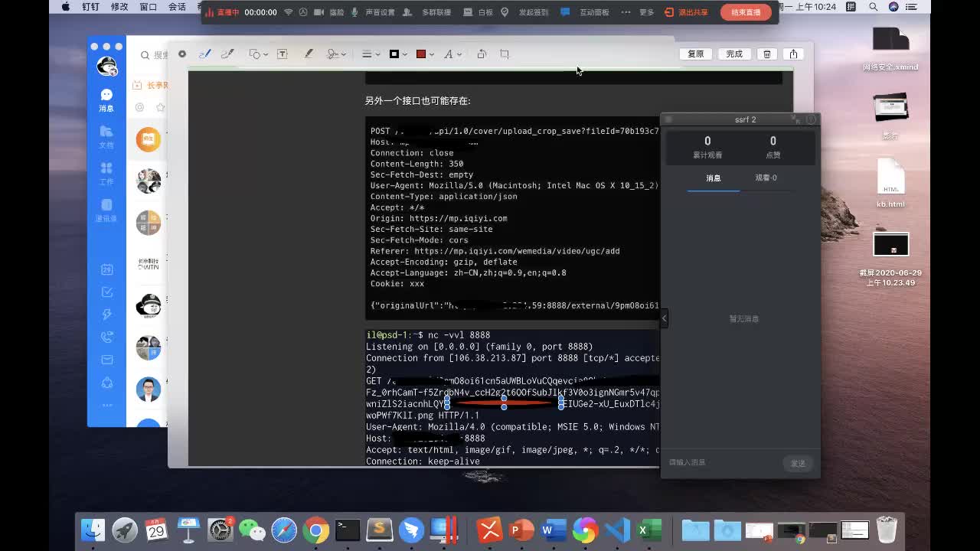
Task: Click the 发送 send button
Action: (x=798, y=463)
